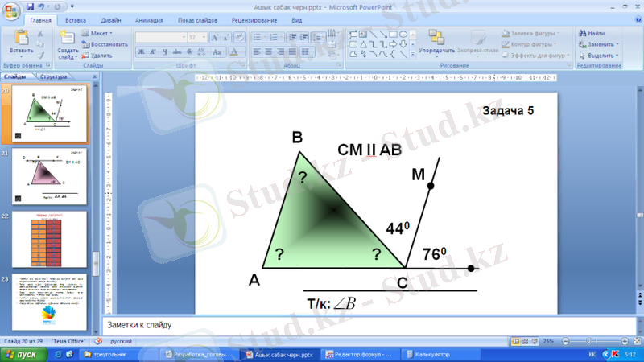Save the presentation from quick access toolbar
644x362 pixels.
(30, 6)
